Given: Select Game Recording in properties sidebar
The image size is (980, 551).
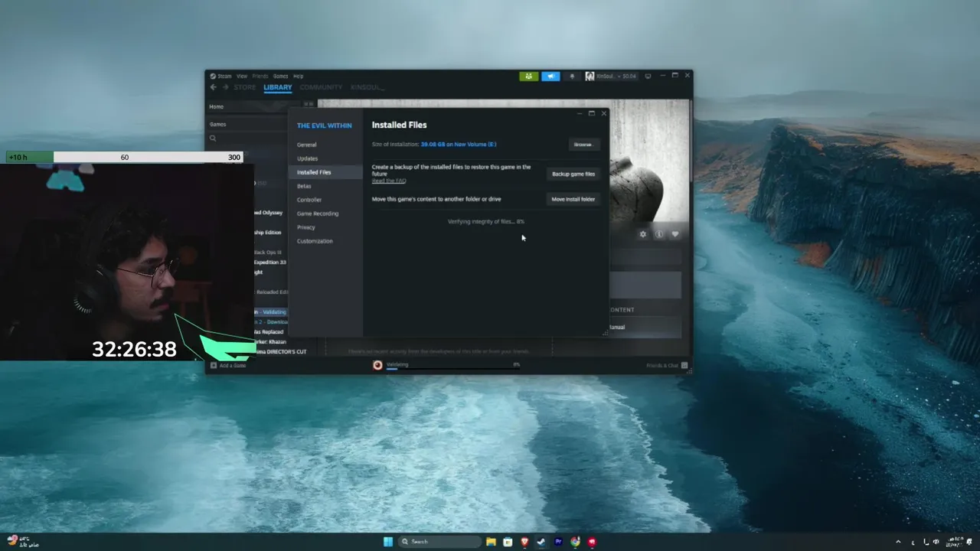Looking at the screenshot, I should pos(318,214).
